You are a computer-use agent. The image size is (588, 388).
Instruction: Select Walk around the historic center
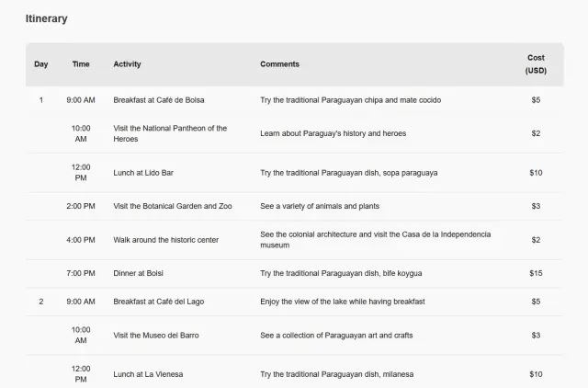pos(165,240)
